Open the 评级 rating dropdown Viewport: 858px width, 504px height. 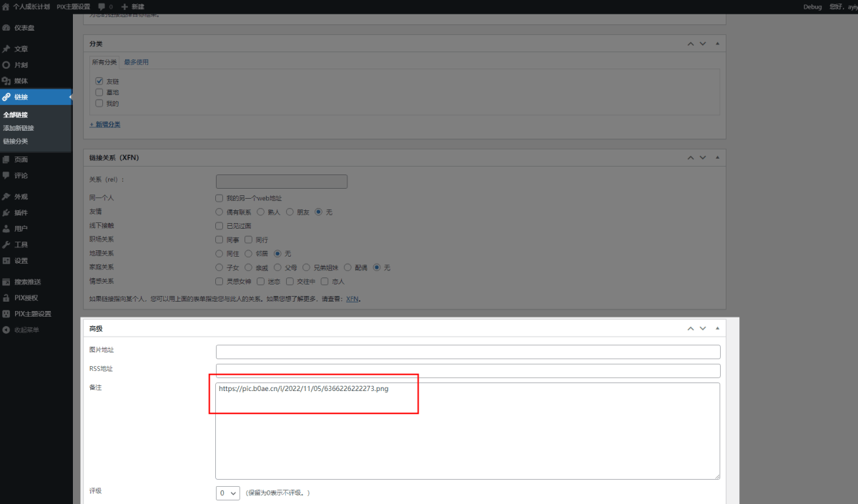tap(228, 493)
